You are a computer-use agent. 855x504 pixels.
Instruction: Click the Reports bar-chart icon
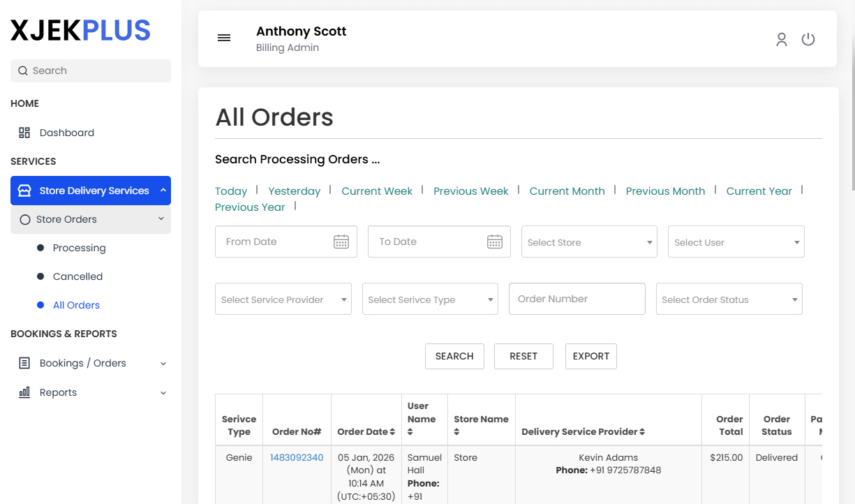24,392
